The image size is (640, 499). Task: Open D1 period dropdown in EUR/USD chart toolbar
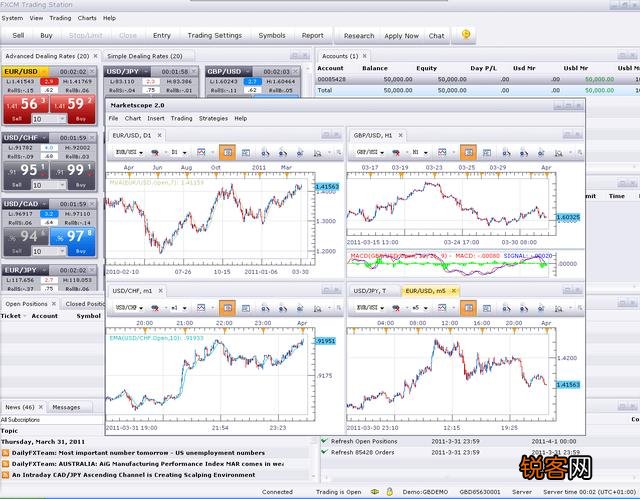tap(184, 153)
